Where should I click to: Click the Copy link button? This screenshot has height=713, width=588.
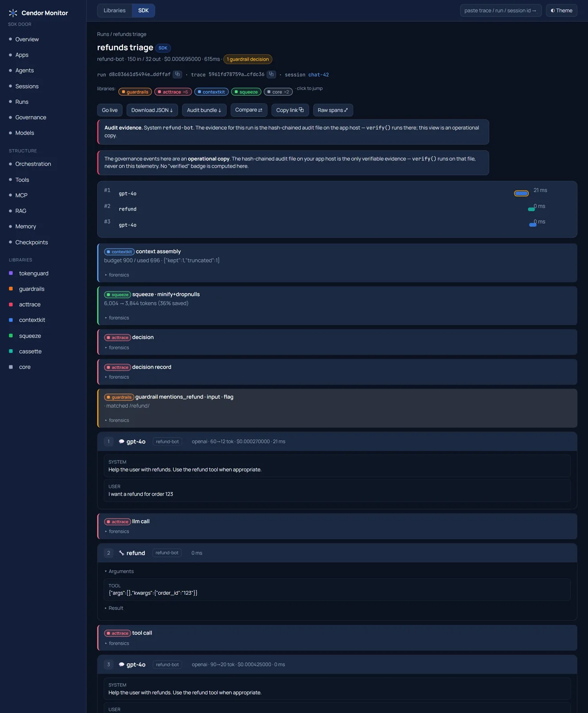point(290,110)
